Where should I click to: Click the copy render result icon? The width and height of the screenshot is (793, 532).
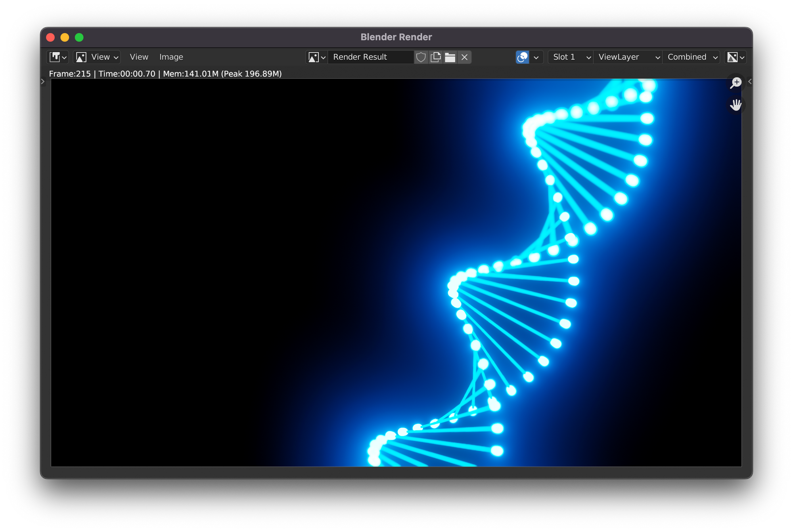[x=435, y=56]
